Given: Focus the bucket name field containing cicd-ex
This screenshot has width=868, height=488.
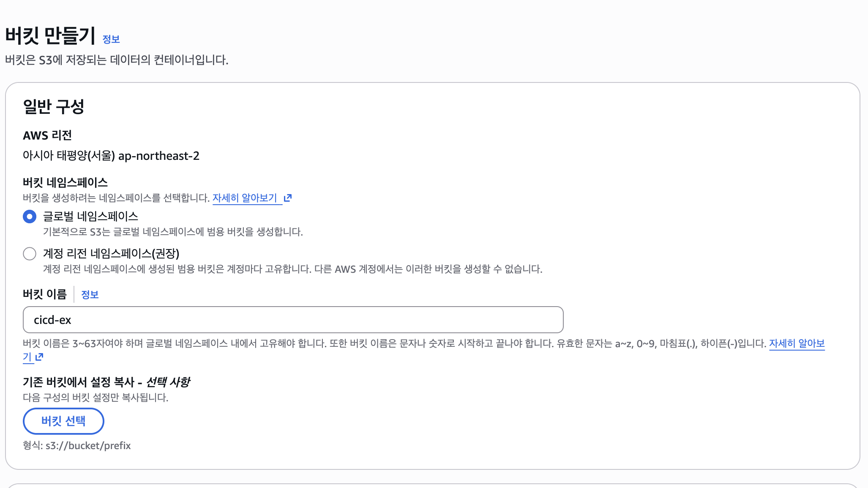Looking at the screenshot, I should (293, 320).
